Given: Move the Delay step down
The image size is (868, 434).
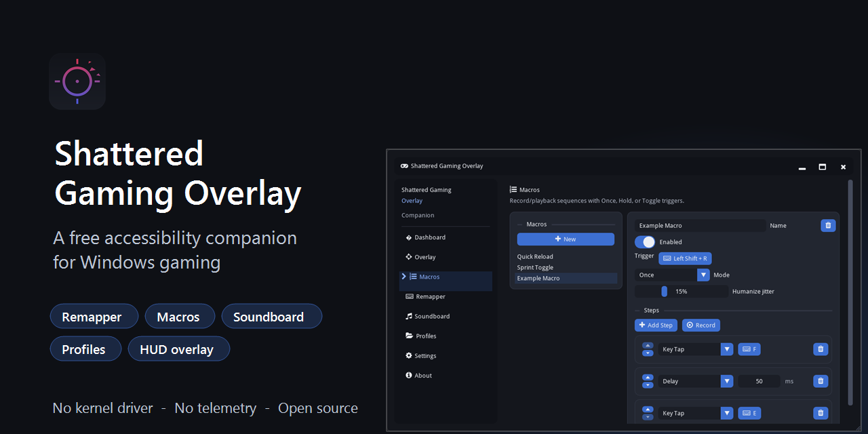Looking at the screenshot, I should 648,384.
